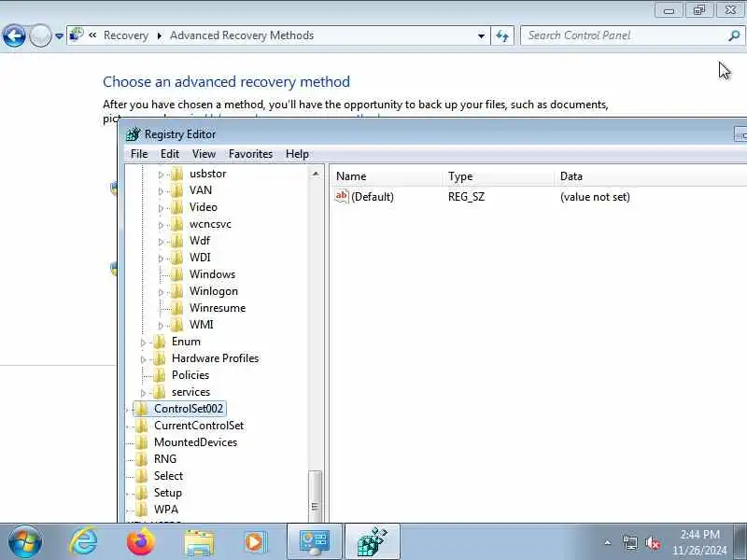
Task: Select the ControlSet002 folder icon
Action: [x=142, y=409]
